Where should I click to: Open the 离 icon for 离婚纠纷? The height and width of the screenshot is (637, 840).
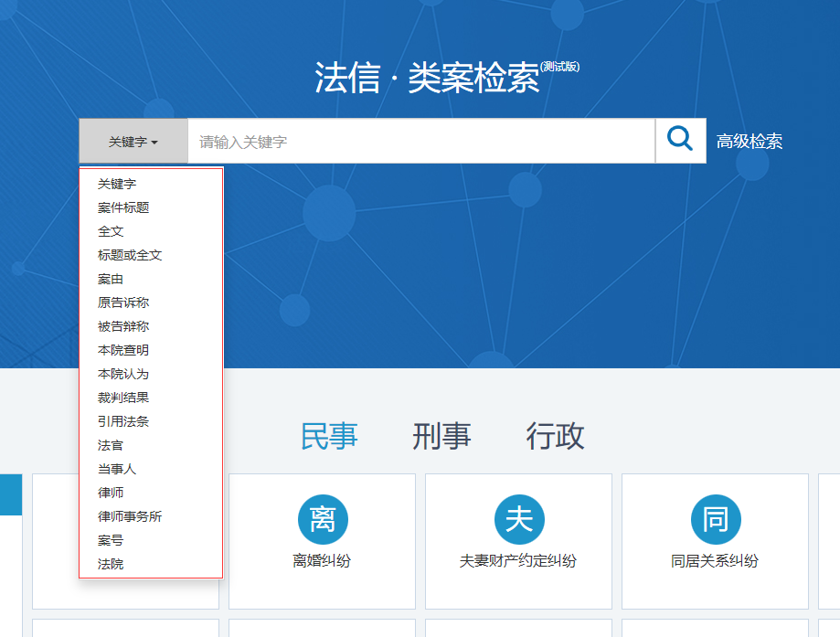[x=323, y=519]
